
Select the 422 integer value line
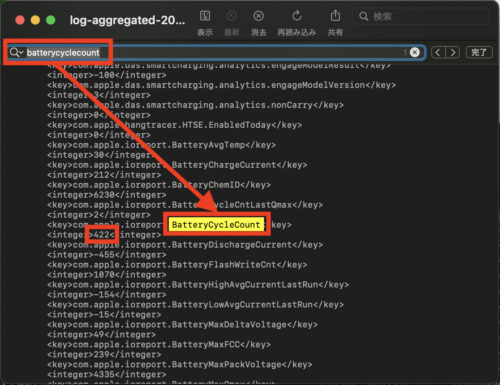point(104,235)
